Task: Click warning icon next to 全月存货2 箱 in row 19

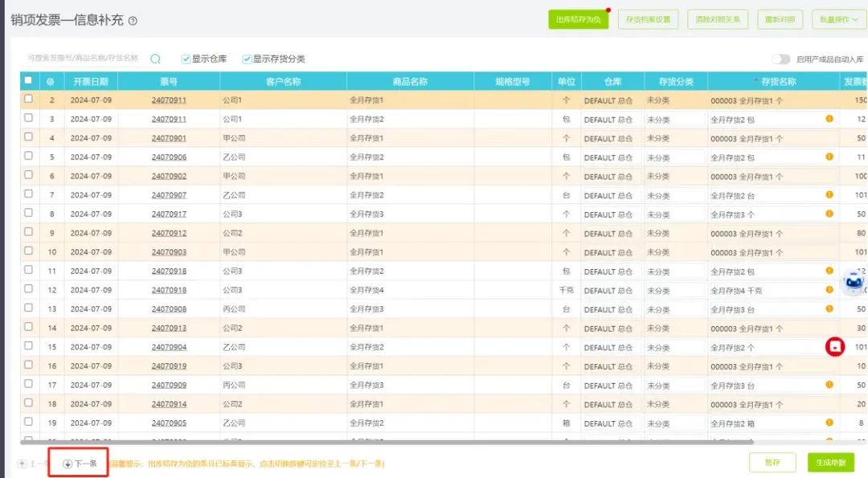Action: (x=829, y=423)
